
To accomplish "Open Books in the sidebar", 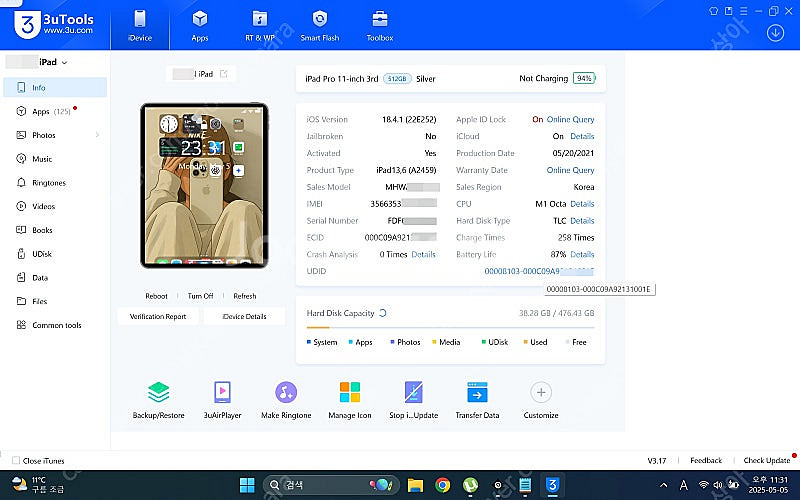I will point(55,230).
